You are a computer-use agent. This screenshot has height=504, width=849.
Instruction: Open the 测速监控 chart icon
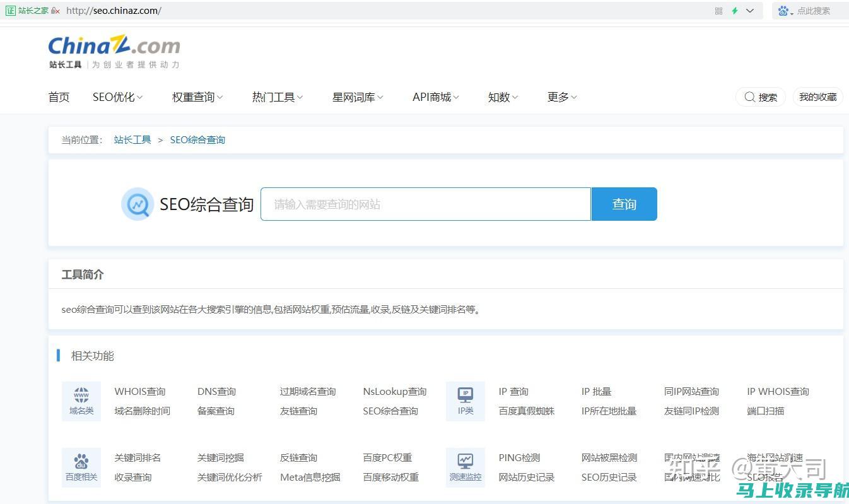[x=465, y=467]
